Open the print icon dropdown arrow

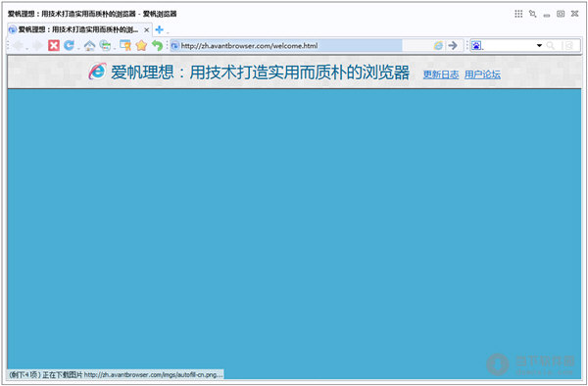(115, 49)
